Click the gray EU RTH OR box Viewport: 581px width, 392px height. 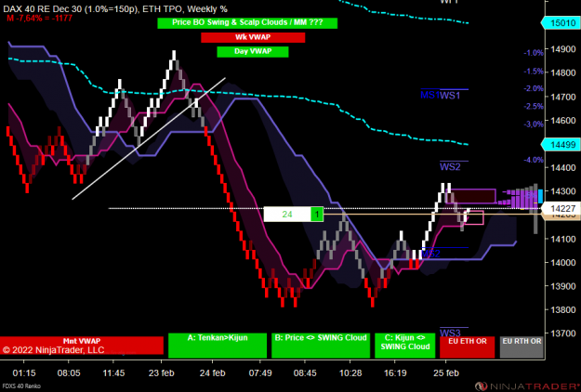(522, 346)
